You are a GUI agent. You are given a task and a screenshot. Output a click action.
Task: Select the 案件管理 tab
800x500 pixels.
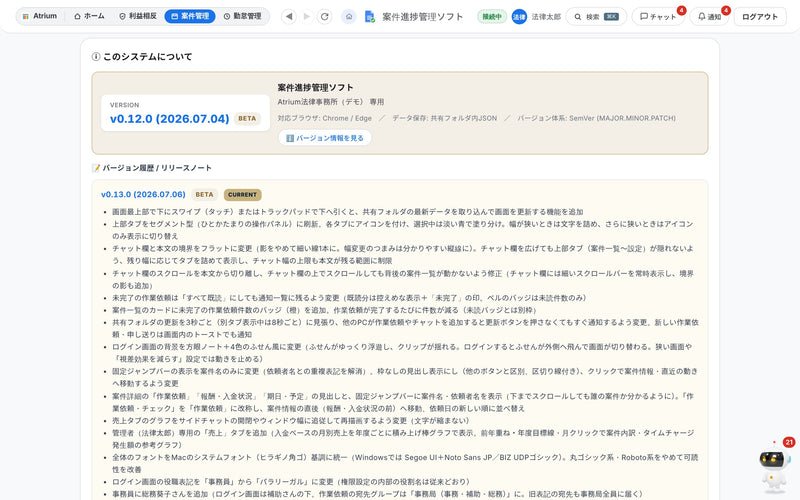pos(190,16)
